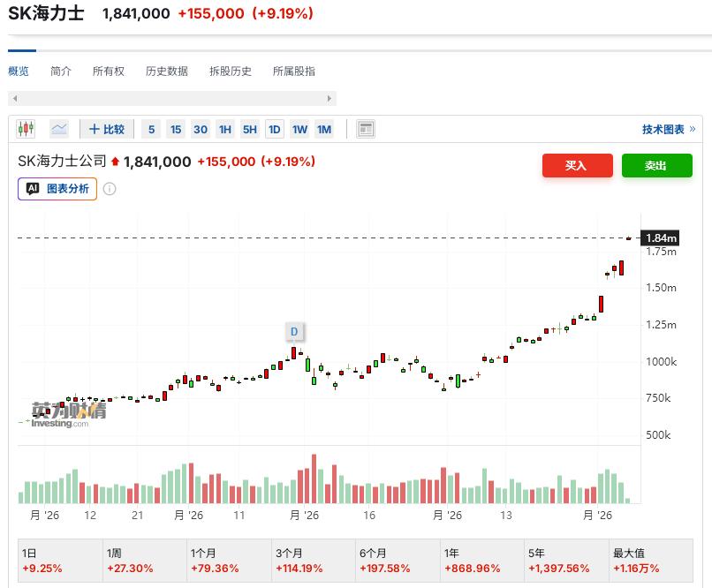This screenshot has width=712, height=588.
Task: Open the 概览 overview tab
Action: [19, 72]
